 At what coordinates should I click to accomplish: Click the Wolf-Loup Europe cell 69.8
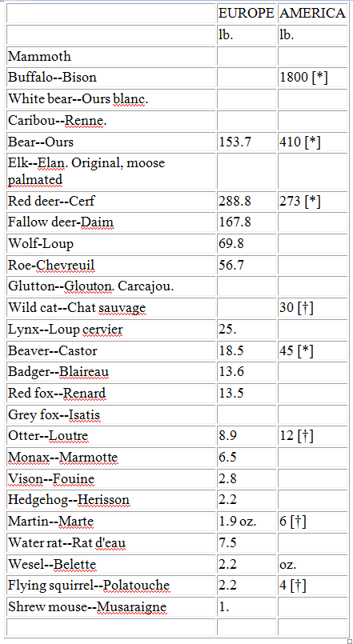pos(247,243)
